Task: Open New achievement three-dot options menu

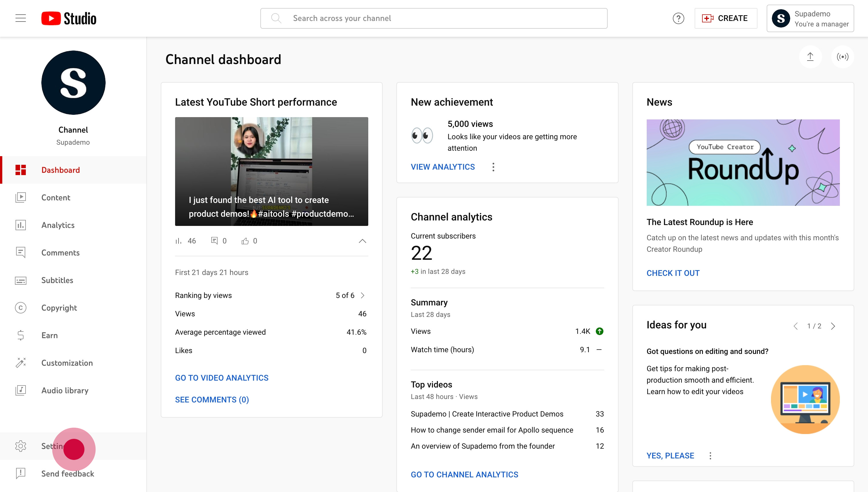Action: 493,167
